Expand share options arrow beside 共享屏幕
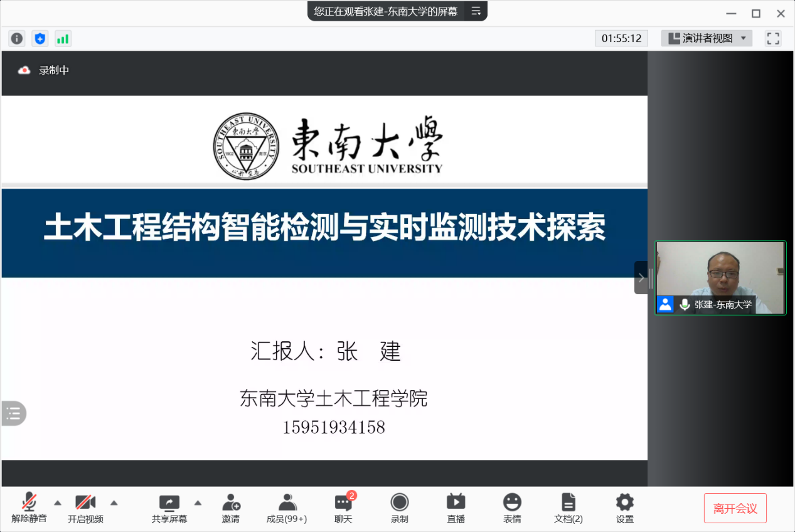 [198, 503]
